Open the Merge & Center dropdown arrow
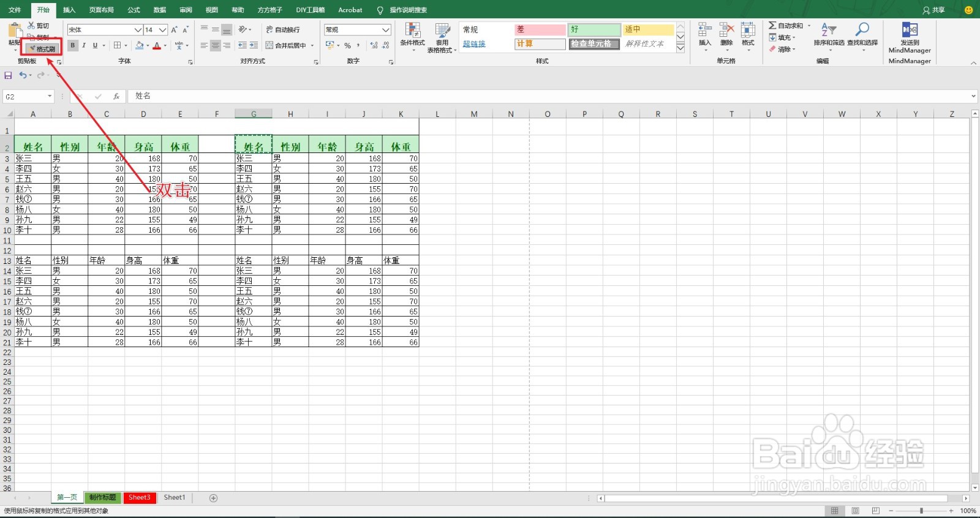 [x=312, y=45]
